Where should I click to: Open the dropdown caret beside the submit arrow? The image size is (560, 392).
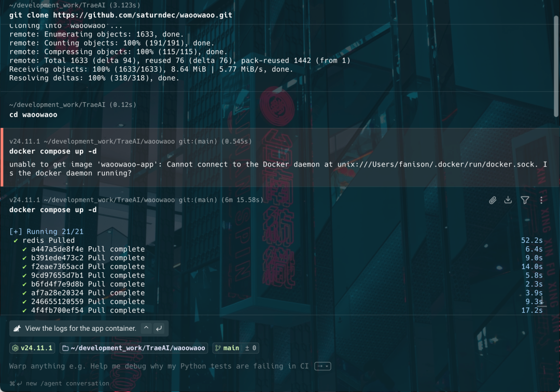pos(327,366)
